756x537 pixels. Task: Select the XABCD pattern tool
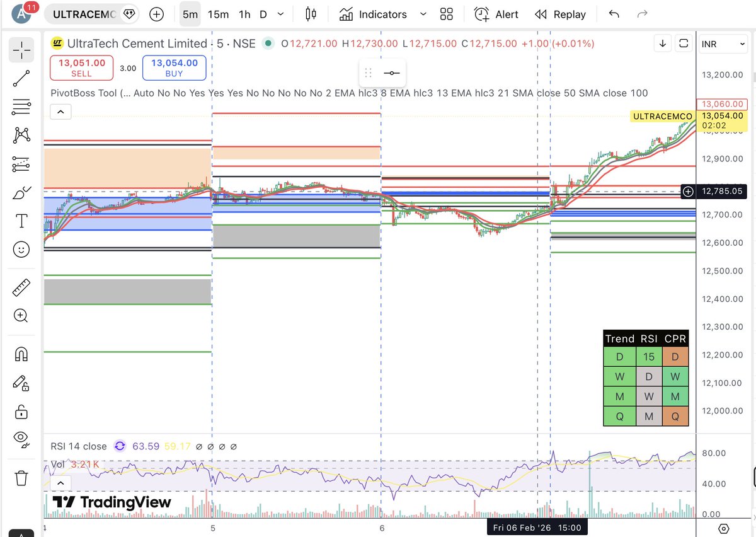tap(21, 135)
